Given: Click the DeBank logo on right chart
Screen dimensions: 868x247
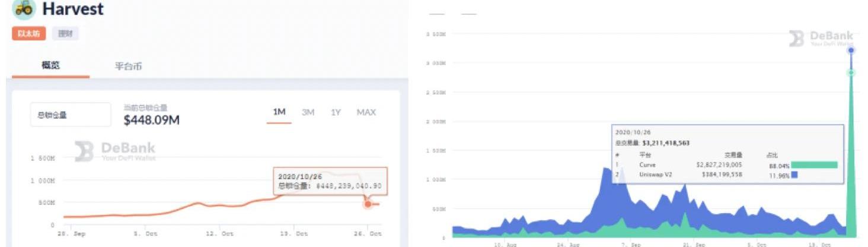Looking at the screenshot, I should [x=796, y=39].
